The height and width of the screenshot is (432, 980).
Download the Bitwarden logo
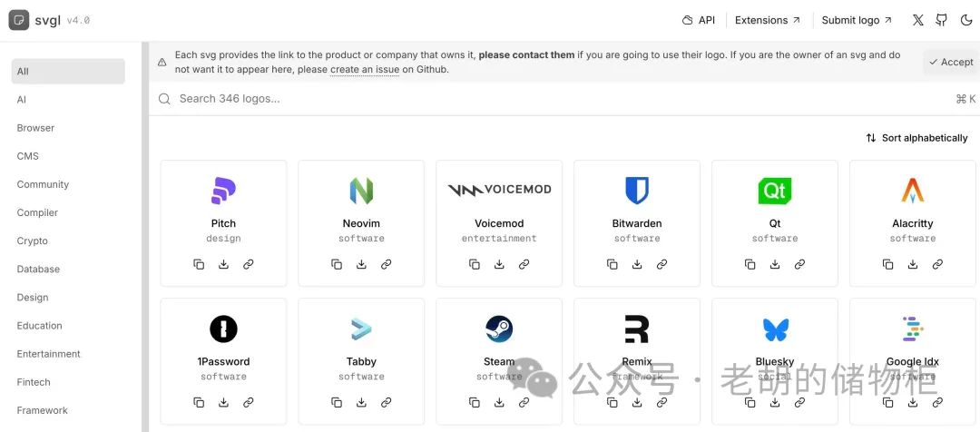[637, 264]
